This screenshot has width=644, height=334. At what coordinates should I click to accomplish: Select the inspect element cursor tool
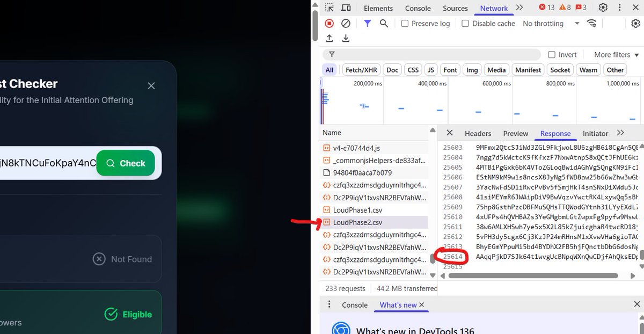point(329,8)
